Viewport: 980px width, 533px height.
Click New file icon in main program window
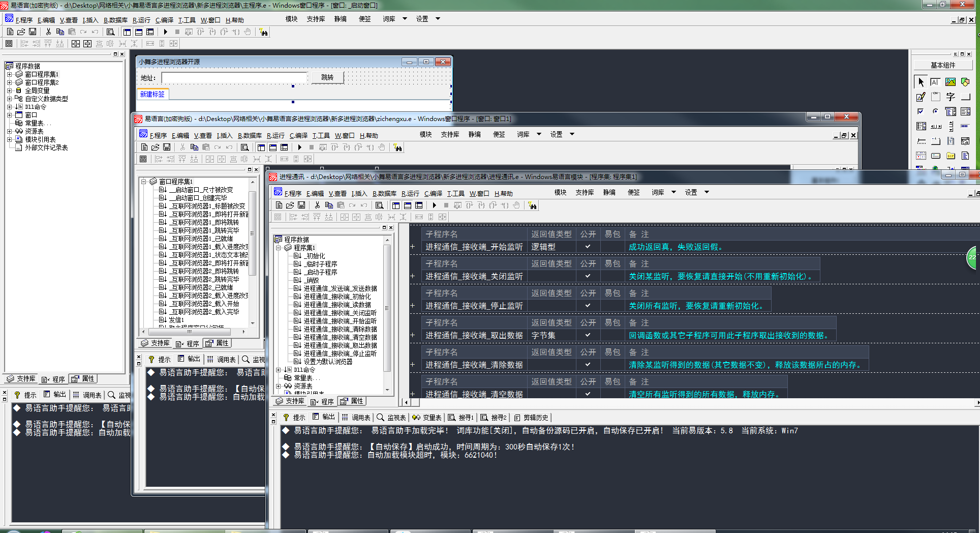pyautogui.click(x=10, y=32)
